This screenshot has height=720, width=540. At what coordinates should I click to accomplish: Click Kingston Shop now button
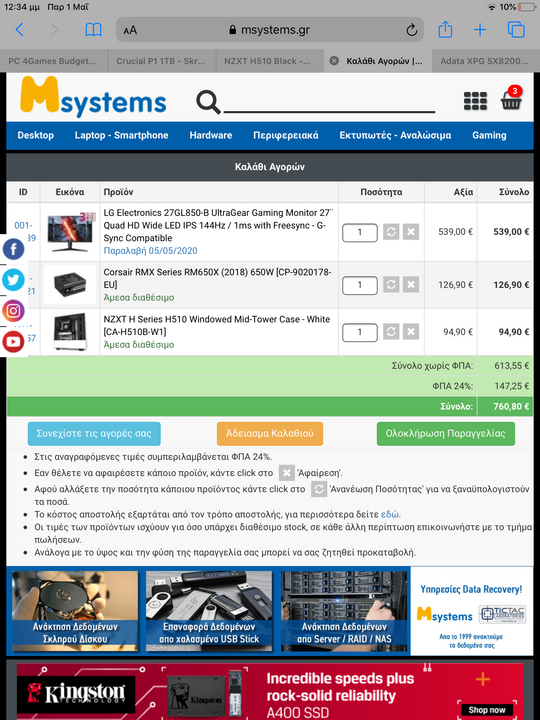(487, 710)
